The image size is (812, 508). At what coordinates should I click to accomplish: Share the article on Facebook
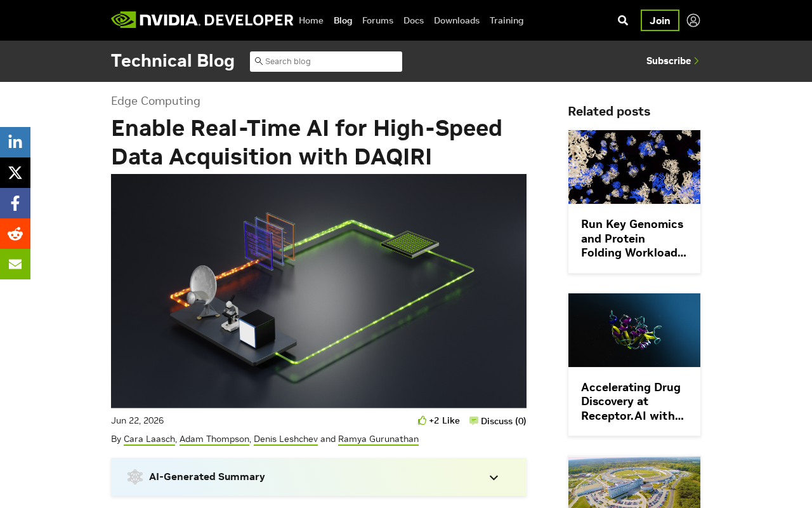(x=15, y=203)
